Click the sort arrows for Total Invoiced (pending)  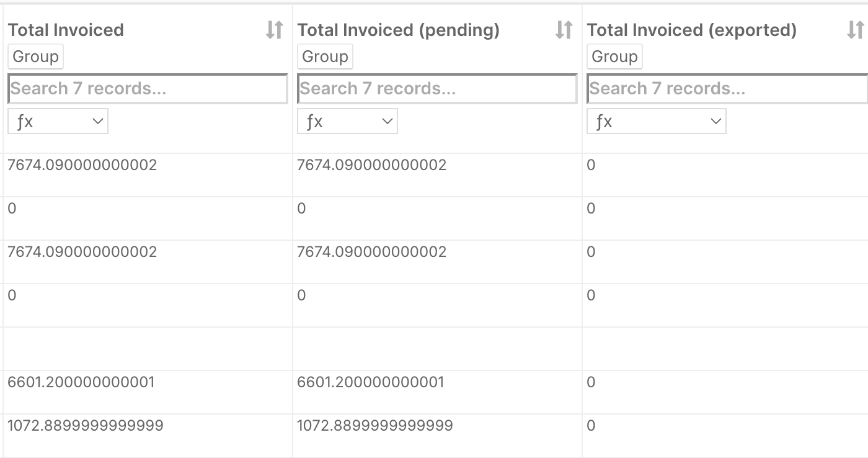[x=564, y=30]
